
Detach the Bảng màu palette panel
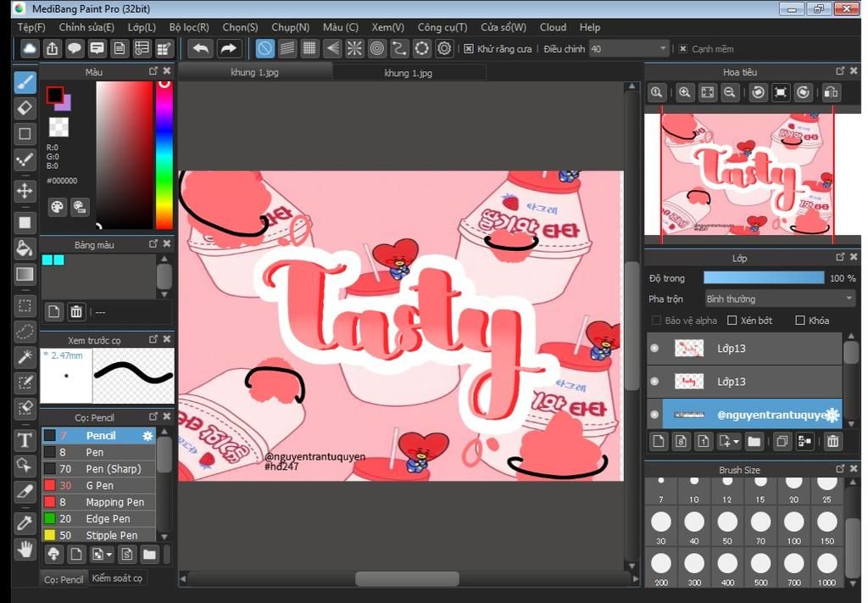pyautogui.click(x=153, y=243)
